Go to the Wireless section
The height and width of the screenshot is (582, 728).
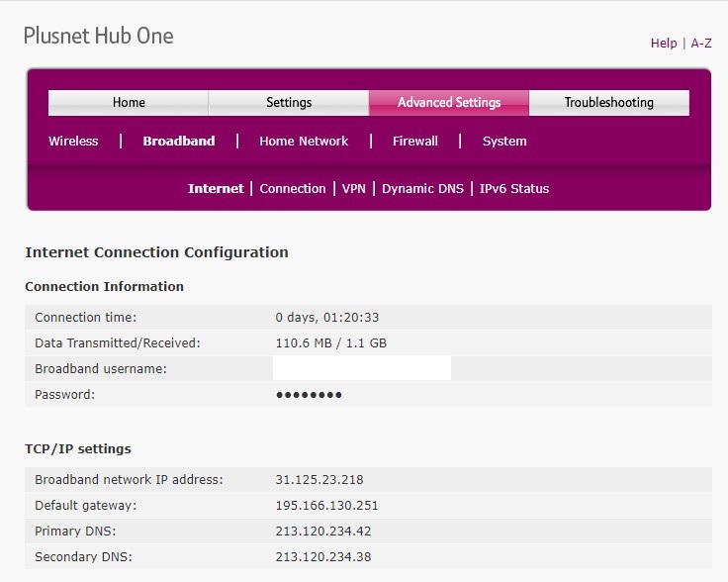click(x=73, y=142)
